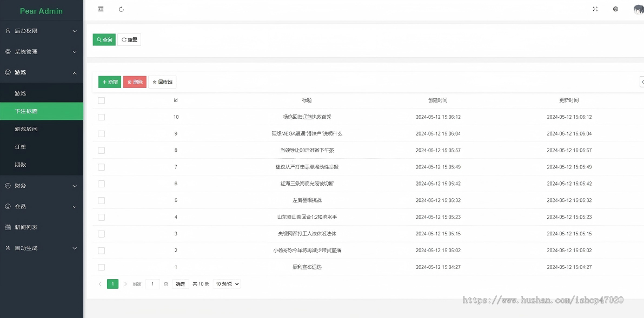Check the row with id 9

click(x=102, y=134)
